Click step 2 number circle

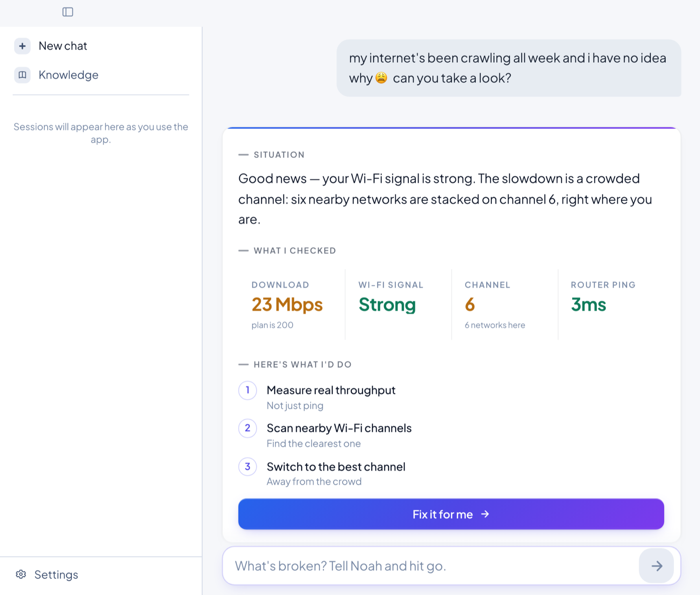[x=248, y=428]
